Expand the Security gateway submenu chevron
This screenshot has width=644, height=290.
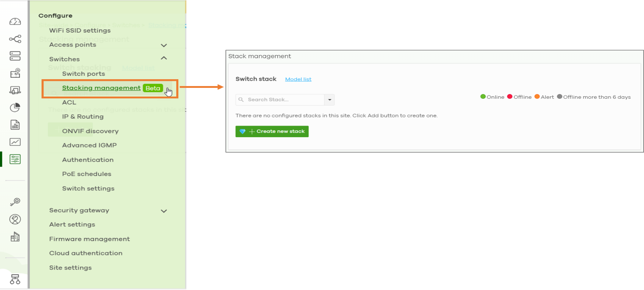[164, 211]
